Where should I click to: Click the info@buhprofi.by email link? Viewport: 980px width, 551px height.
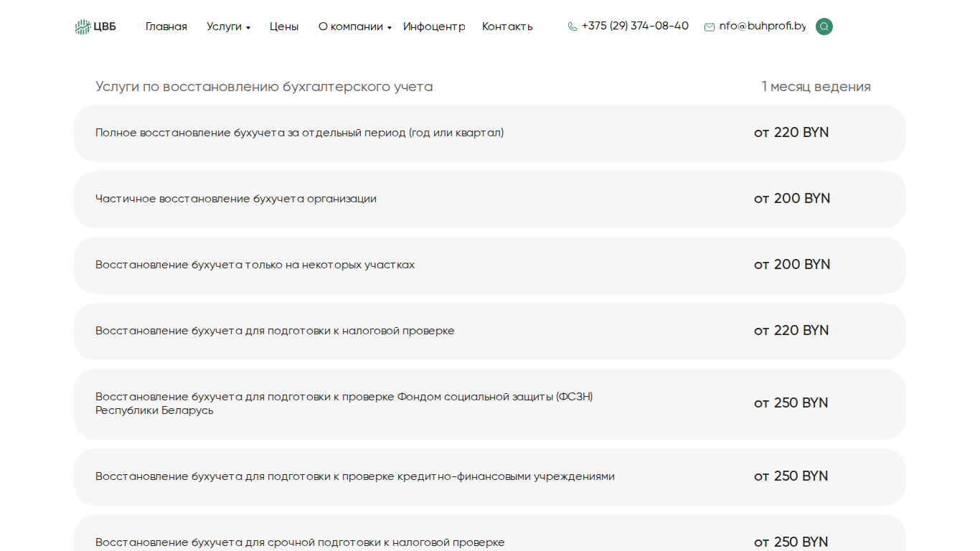[763, 26]
